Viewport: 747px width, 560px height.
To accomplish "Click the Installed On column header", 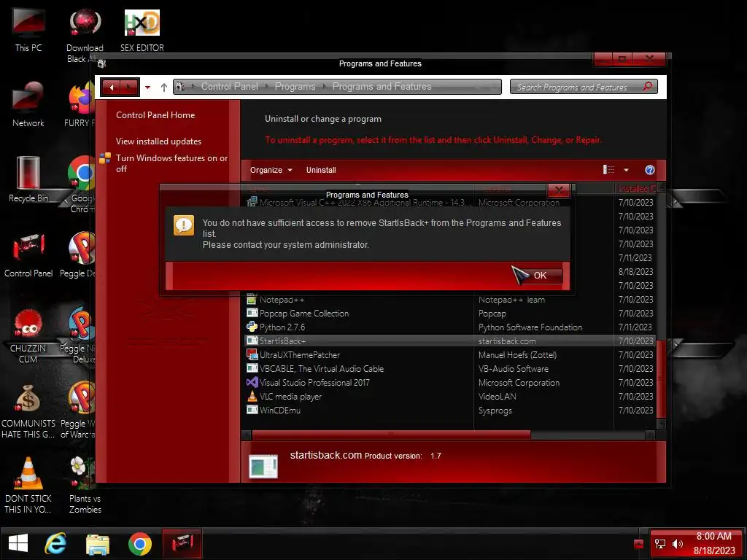I will (x=635, y=189).
